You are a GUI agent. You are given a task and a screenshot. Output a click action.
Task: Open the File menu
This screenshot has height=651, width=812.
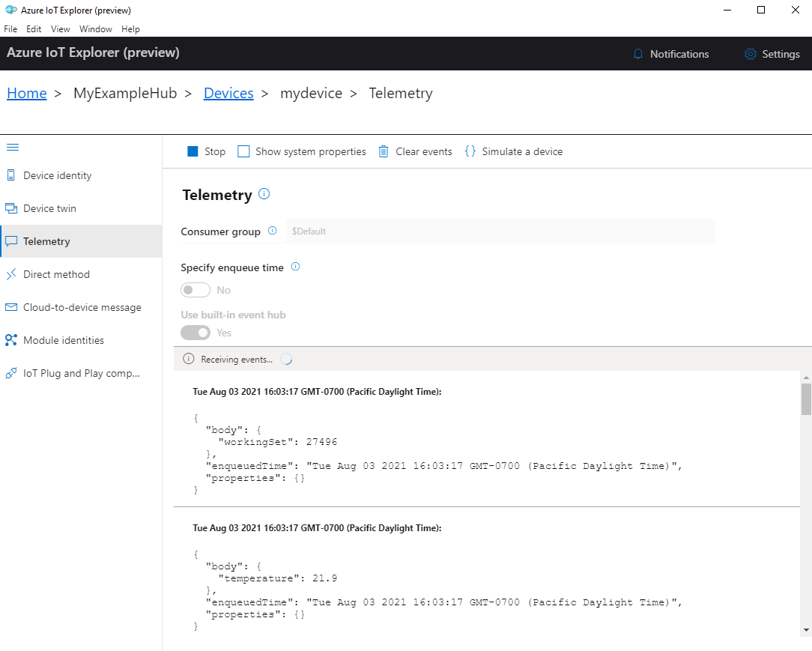[x=10, y=28]
